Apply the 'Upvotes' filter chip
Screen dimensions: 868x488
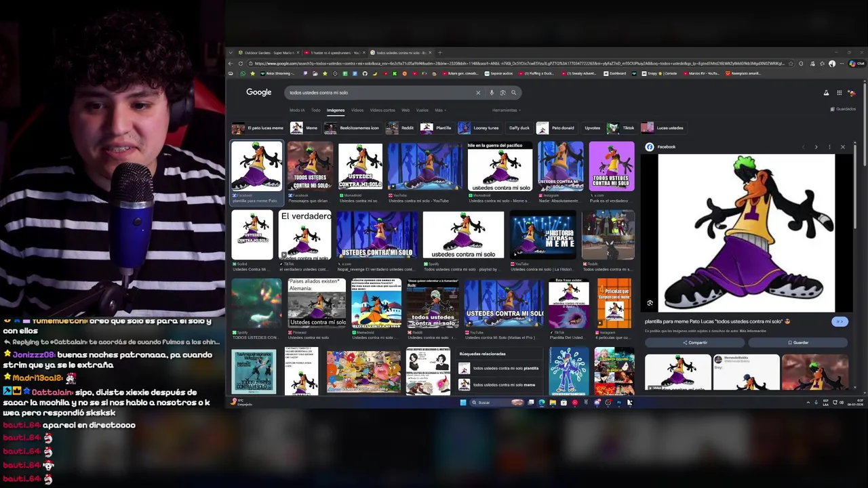[592, 128]
